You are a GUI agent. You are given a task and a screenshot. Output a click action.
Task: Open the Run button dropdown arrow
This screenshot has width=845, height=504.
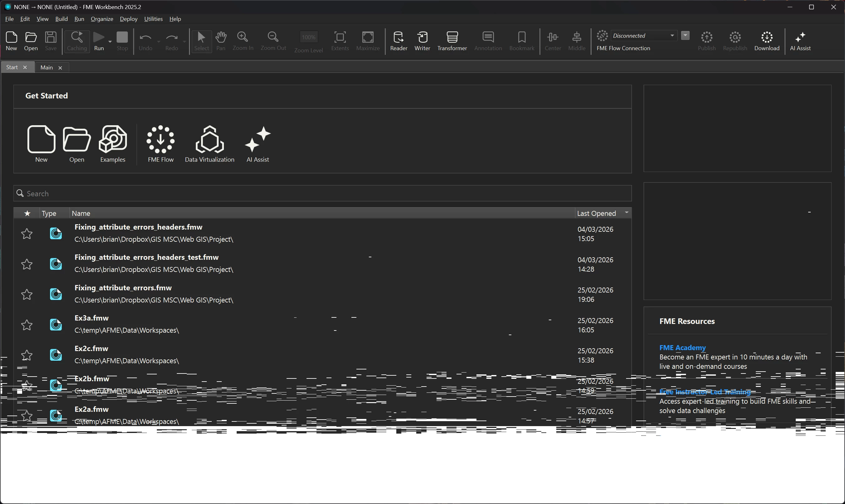(110, 41)
